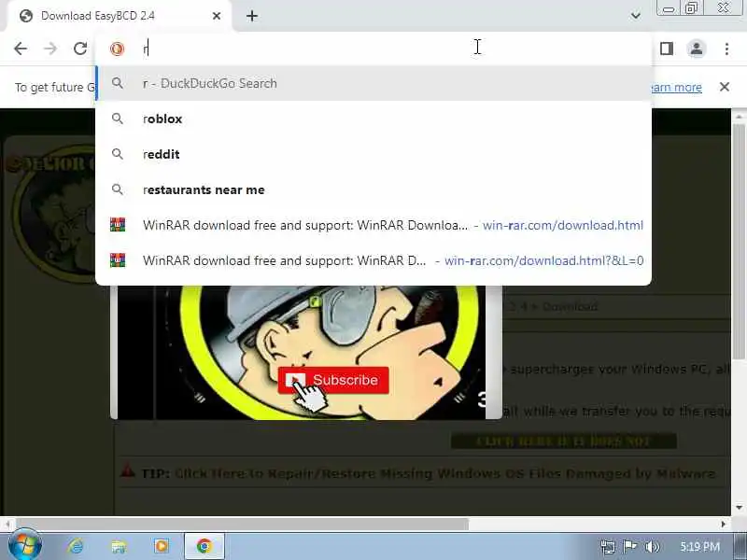
Task: Follow the 'Learn more' link in the info bar
Action: pyautogui.click(x=676, y=88)
